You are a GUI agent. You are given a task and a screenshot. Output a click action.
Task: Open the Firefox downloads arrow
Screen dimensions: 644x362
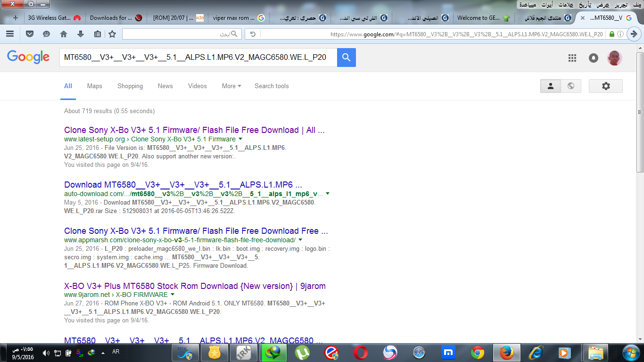(81, 34)
